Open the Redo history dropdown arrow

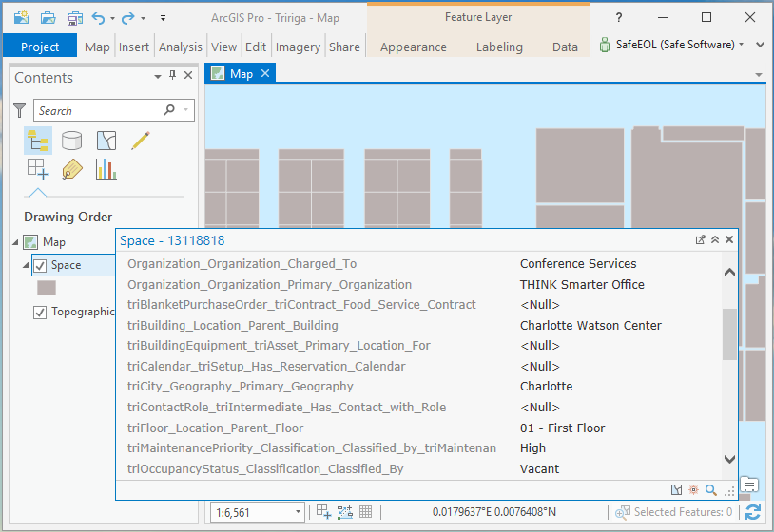(144, 19)
